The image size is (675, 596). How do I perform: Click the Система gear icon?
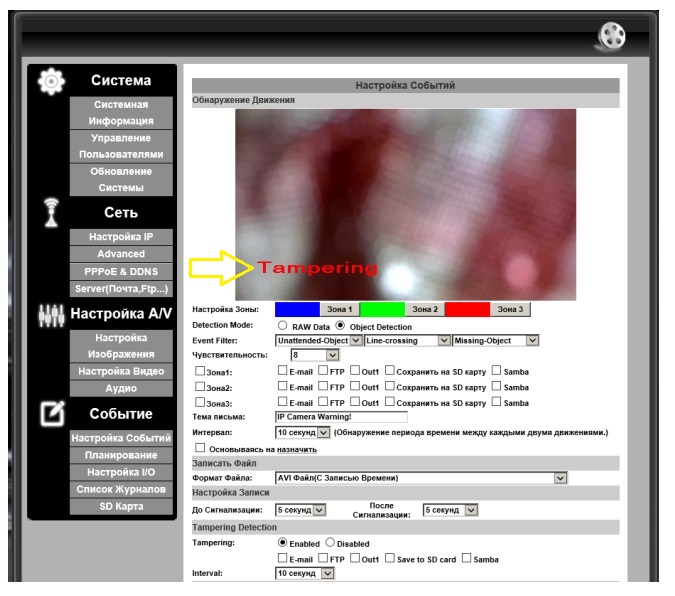[51, 81]
